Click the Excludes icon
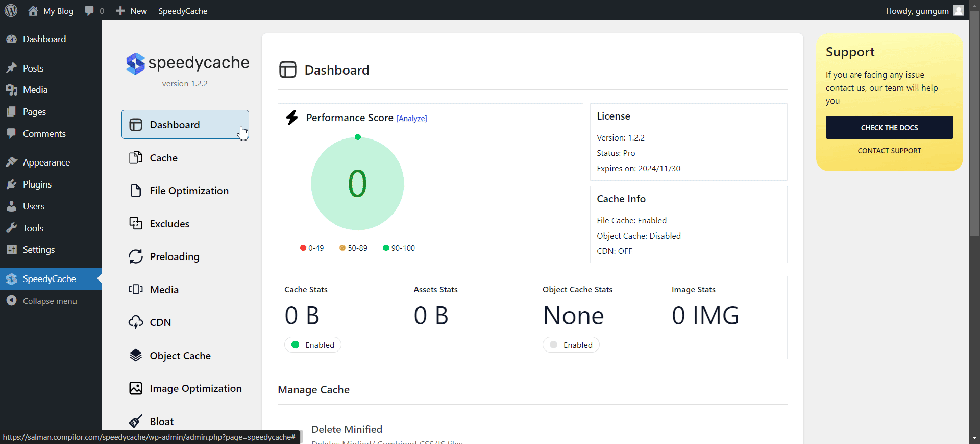980x444 pixels. [135, 224]
